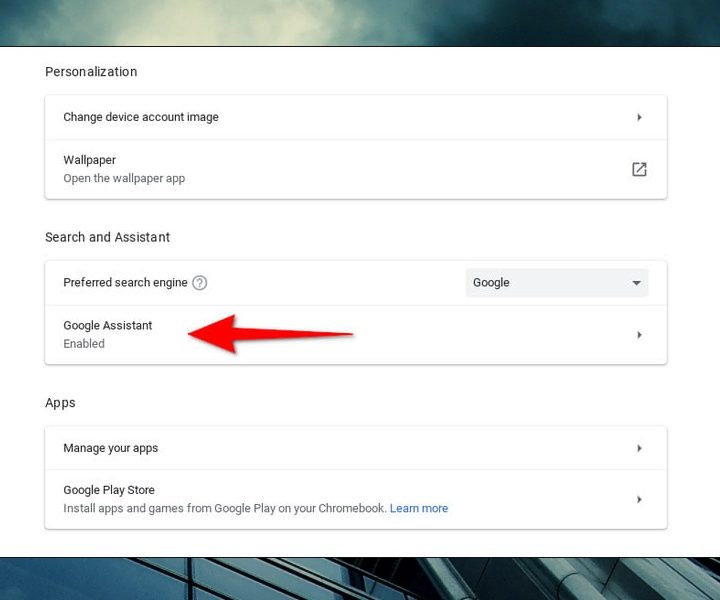Click Open the wallpaper app subtitle

[124, 178]
